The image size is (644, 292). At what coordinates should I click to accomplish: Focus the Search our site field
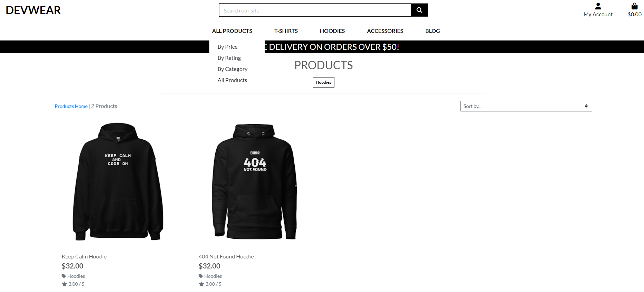click(315, 10)
